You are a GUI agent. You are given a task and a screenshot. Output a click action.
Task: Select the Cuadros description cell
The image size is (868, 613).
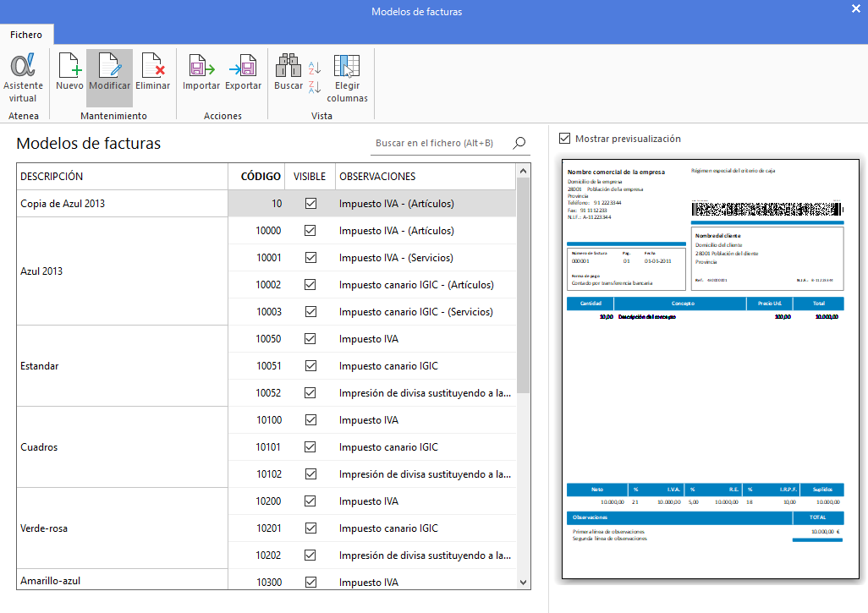coord(123,447)
